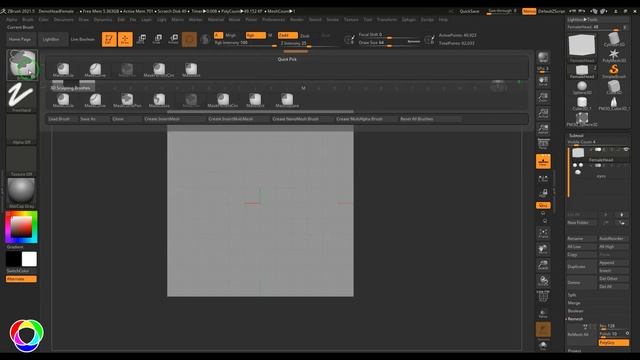Open the Transform menu
Screen dimensions: 640x360
387,20
